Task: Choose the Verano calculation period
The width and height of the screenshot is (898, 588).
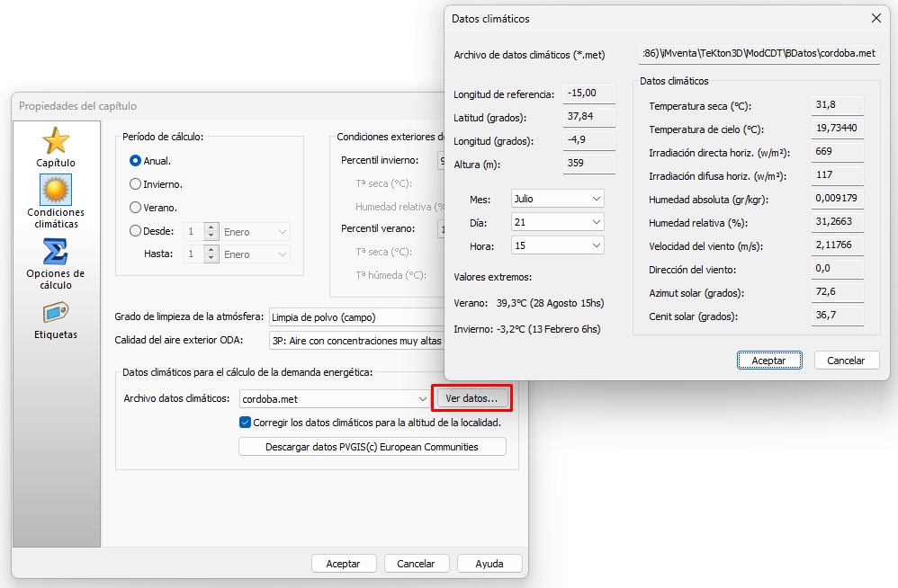Action: (136, 208)
